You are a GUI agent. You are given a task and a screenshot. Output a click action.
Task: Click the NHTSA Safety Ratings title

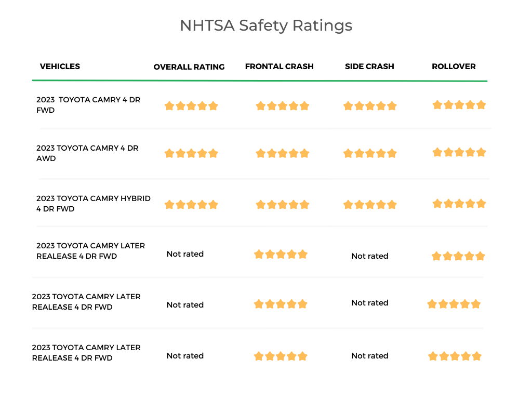[x=266, y=25]
